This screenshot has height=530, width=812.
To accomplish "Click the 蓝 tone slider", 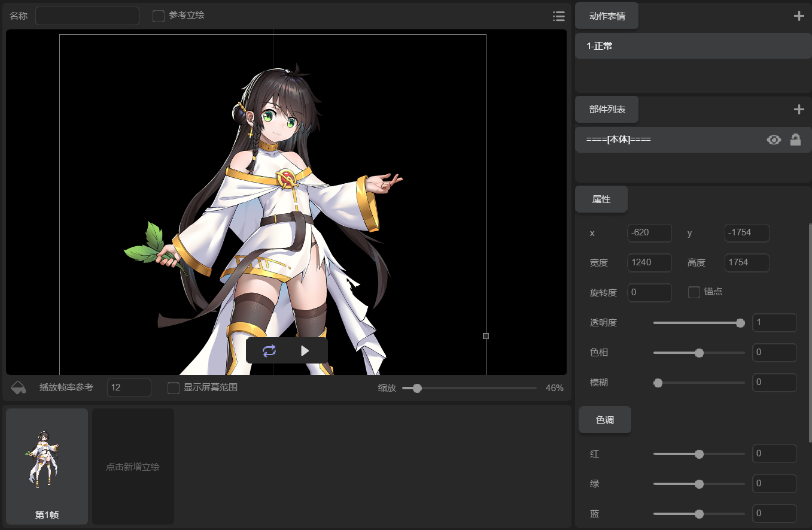I will pyautogui.click(x=699, y=514).
